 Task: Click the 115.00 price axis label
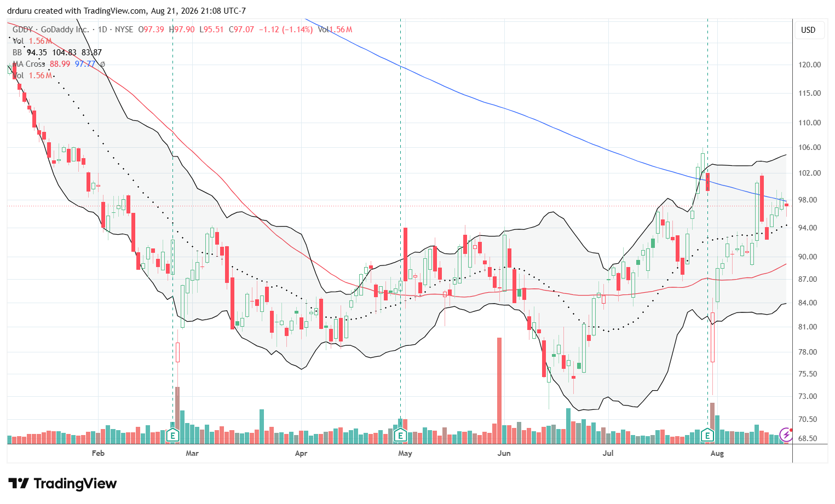tap(809, 93)
